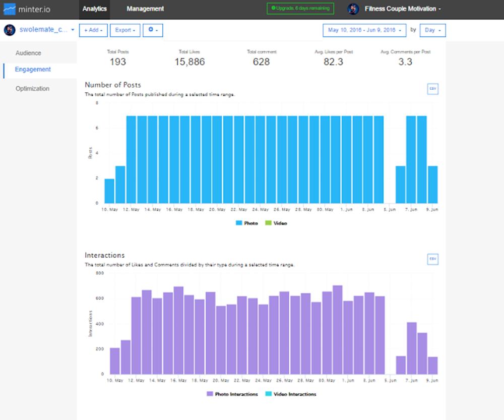504x420 pixels.
Task: Click the Fitness Couple Motivation profile avatar
Action: coord(353,9)
